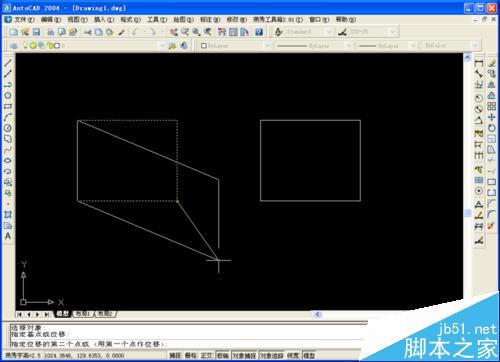Select the Hatch tool in Draw toolbar
Screen dimensions: 500x362
pos(8,214)
